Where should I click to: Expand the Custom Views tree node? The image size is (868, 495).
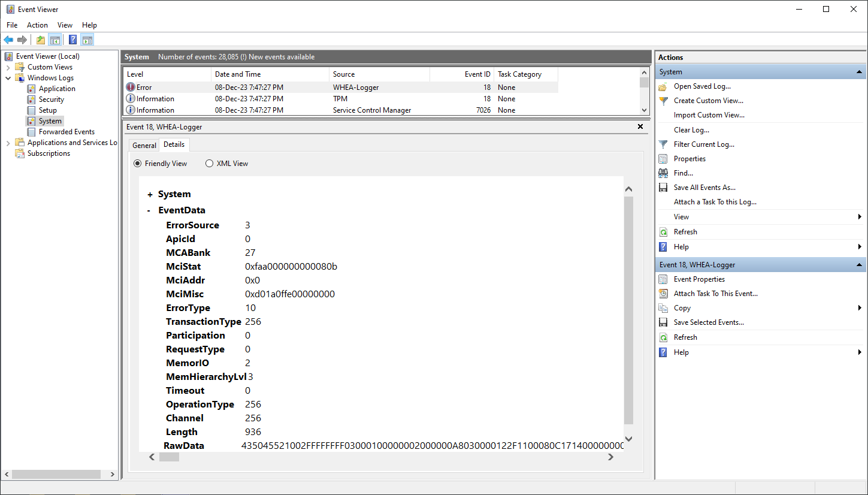click(x=8, y=67)
